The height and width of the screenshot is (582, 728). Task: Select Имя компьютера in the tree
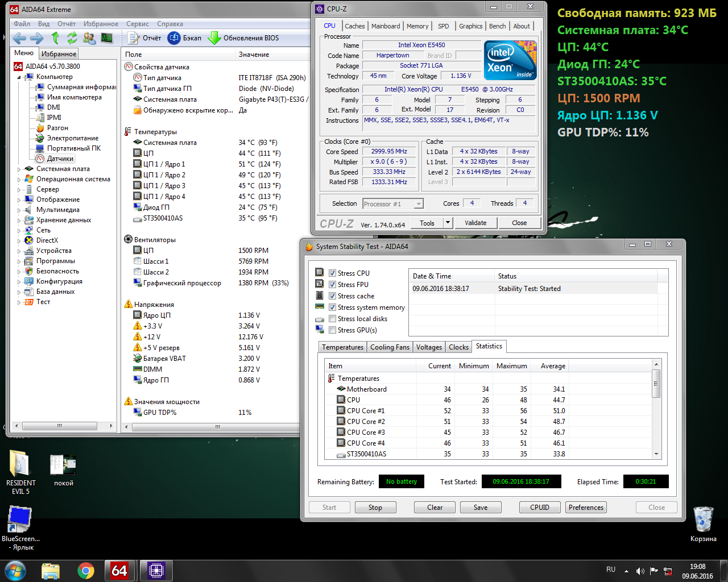69,97
